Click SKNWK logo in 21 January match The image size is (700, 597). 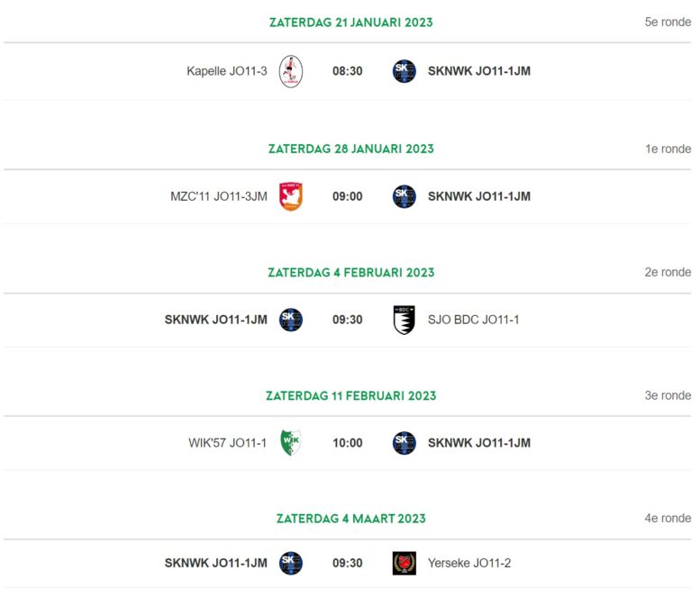click(404, 71)
